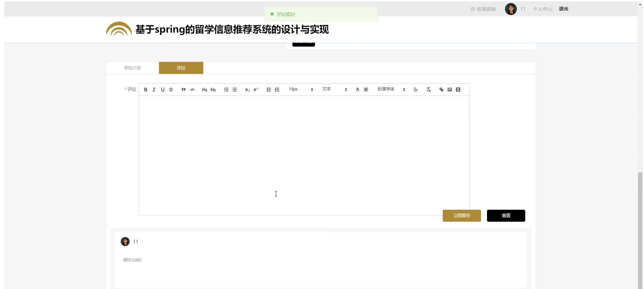Switch to the 学校介绍 tab
Image resolution: width=644 pixels, height=289 pixels.
[132, 68]
